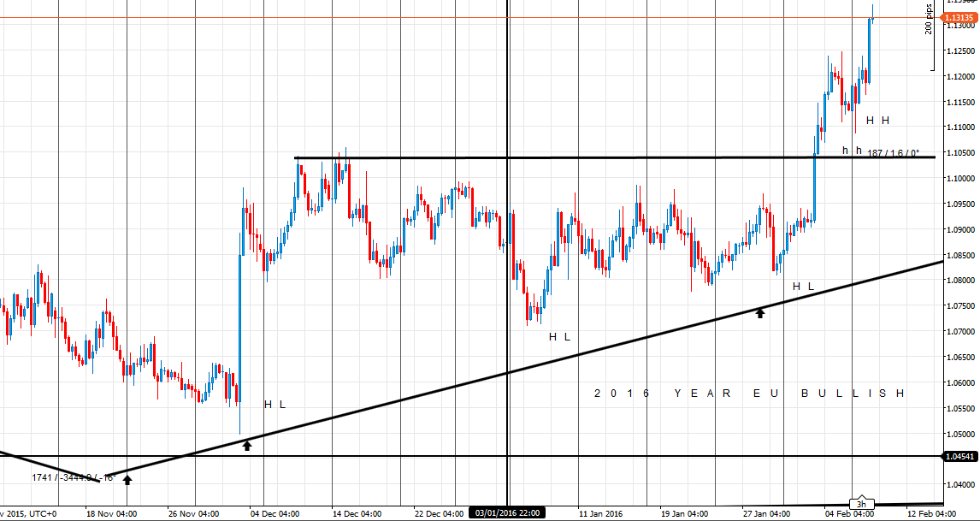Click the 'H L' label near the 1.07000 level
980x521 pixels.
point(559,336)
